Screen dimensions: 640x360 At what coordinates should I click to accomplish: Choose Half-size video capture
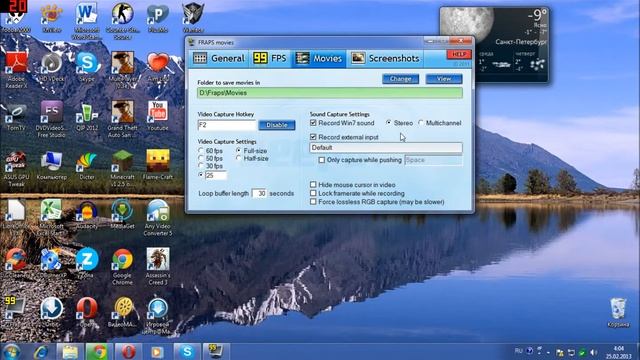238,158
